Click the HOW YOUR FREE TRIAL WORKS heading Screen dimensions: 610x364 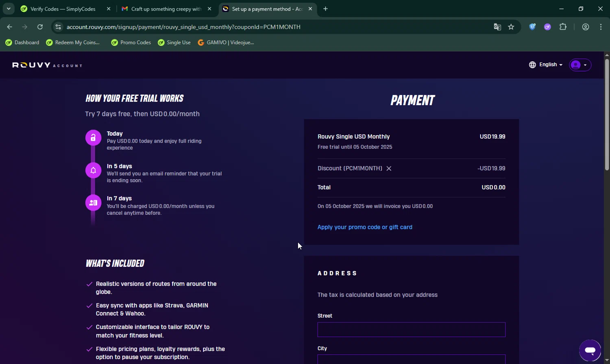[134, 98]
